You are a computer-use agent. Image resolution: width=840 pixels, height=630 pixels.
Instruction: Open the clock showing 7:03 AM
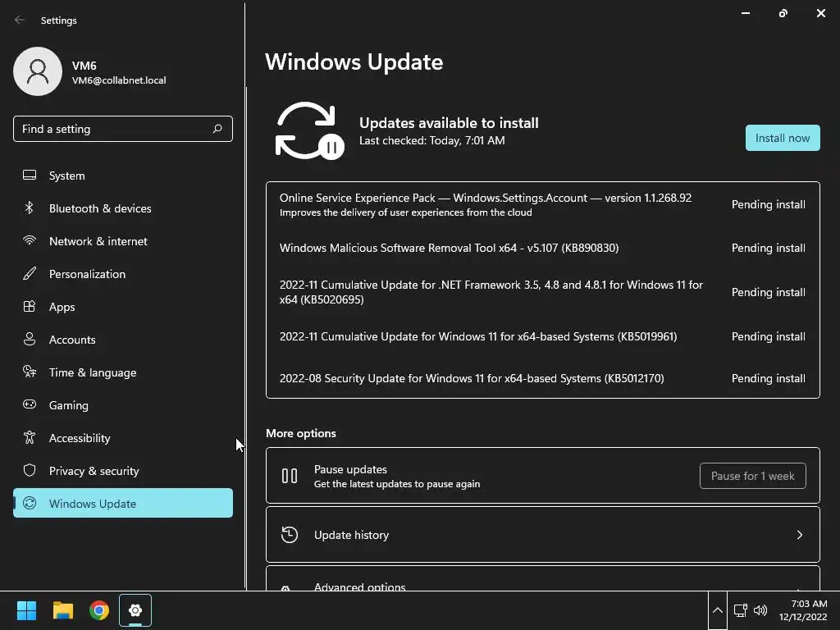[x=803, y=610]
